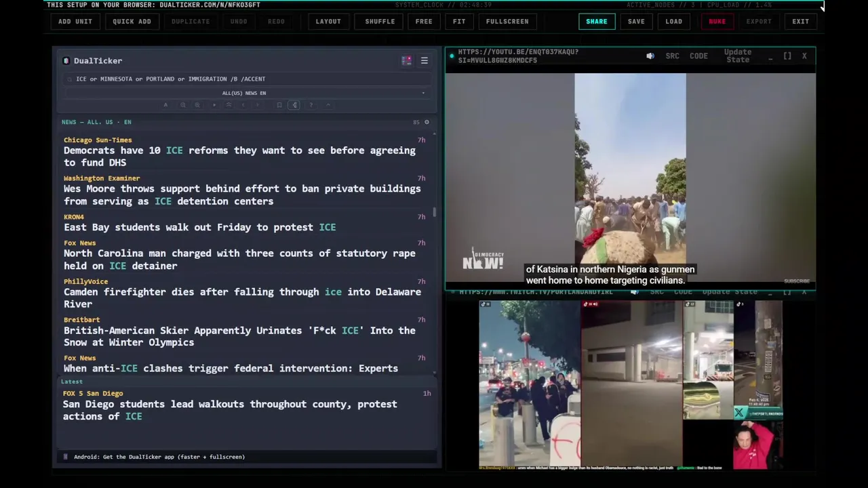Open the anti-ICE clashes Fox News headline

click(231, 368)
